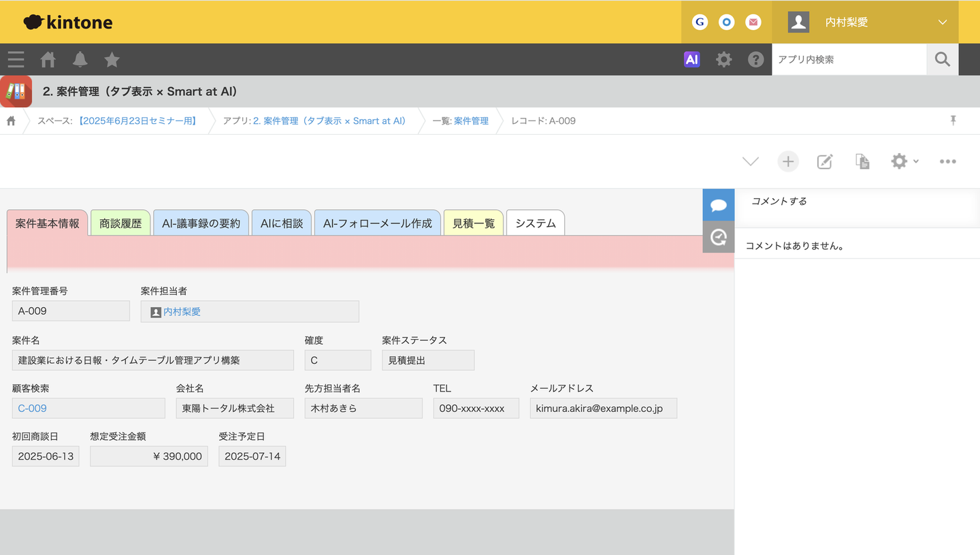Viewport: 980px width, 555px height.
Task: Duplicate the record using copy icon
Action: [x=862, y=161]
